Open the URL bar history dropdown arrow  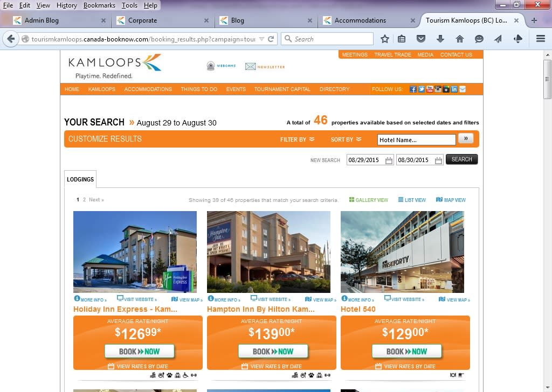click(x=261, y=39)
